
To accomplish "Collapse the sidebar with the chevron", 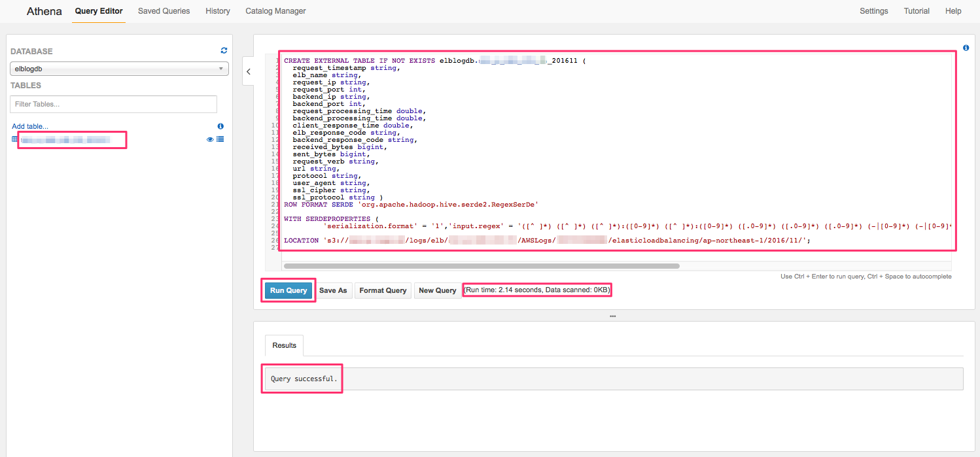I will click(x=249, y=71).
